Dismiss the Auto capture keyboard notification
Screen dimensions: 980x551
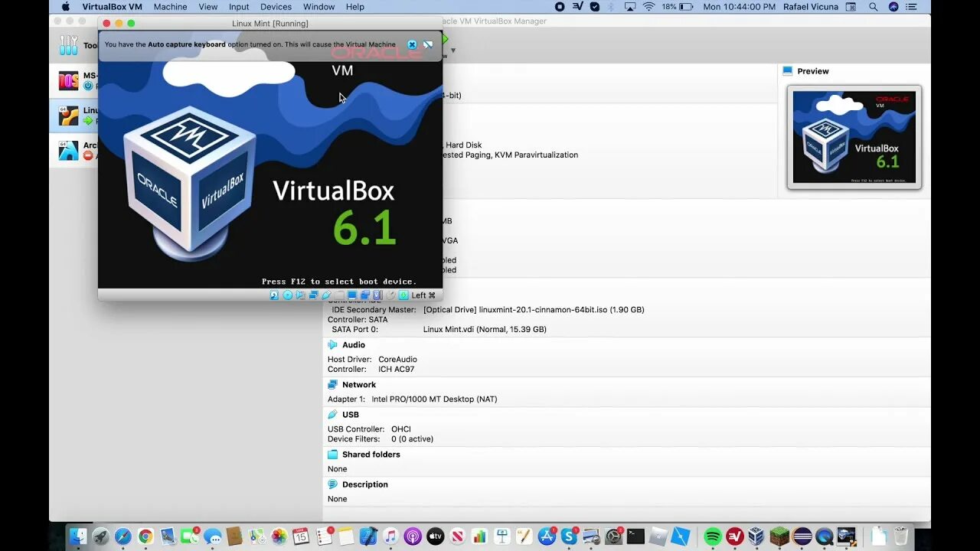pyautogui.click(x=412, y=44)
